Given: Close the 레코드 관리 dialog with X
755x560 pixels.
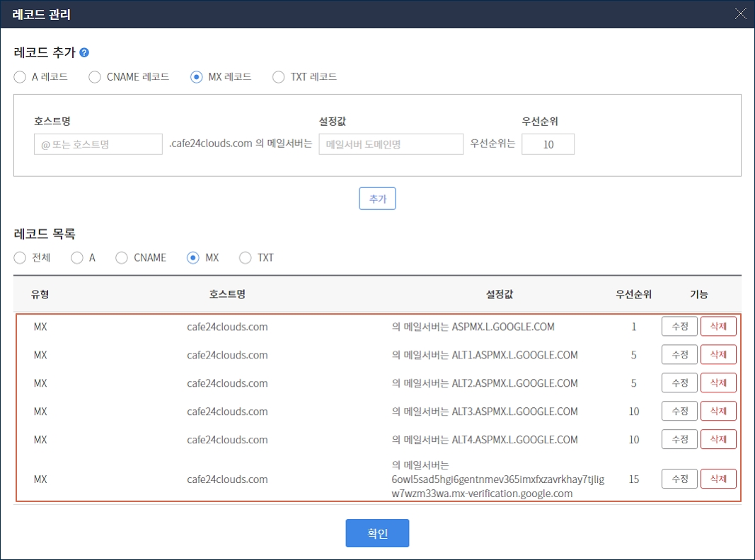Looking at the screenshot, I should [x=740, y=13].
